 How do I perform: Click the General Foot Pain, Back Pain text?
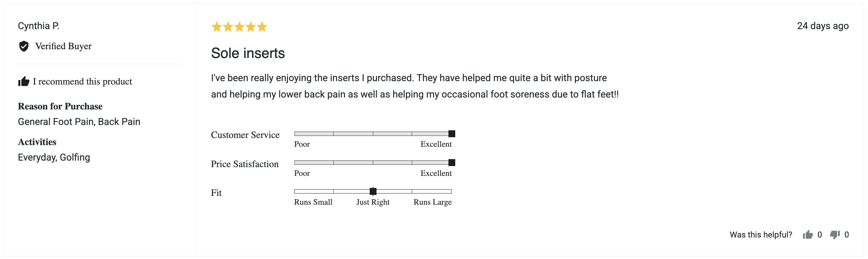79,122
